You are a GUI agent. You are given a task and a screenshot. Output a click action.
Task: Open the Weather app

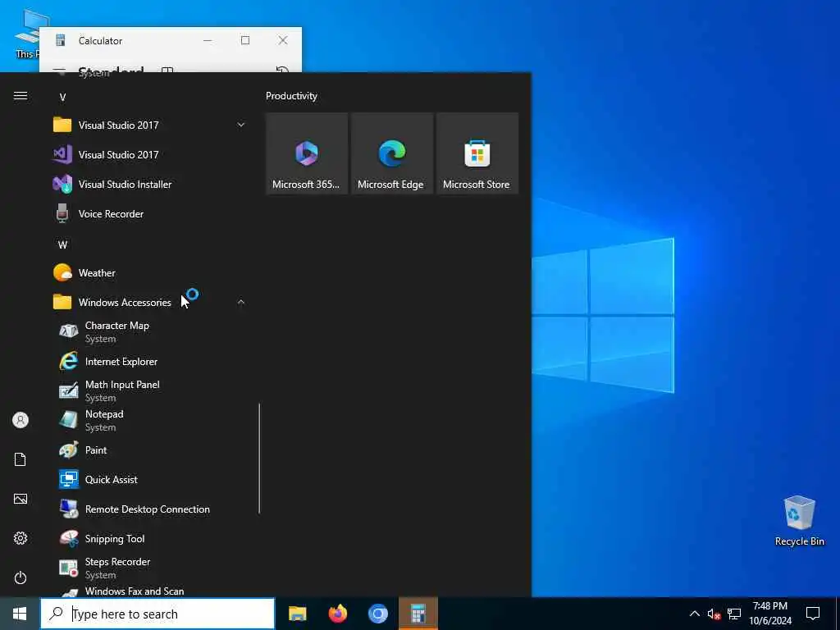pos(148,273)
